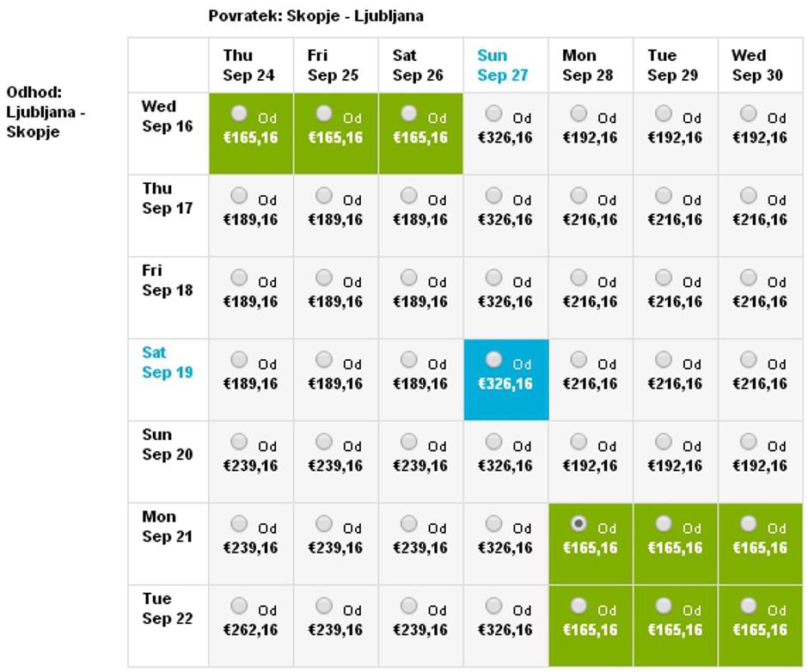The width and height of the screenshot is (808, 672).
Task: Pick radio for Sun Sep 20 / Sat Sep 26
Action: 409,441
